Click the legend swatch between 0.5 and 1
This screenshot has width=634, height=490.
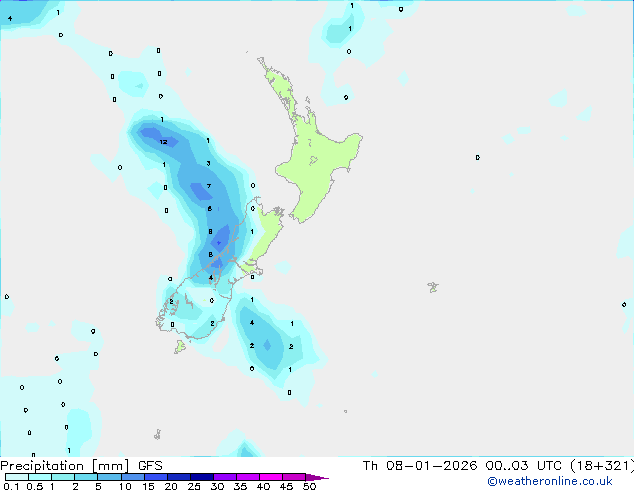point(40,477)
